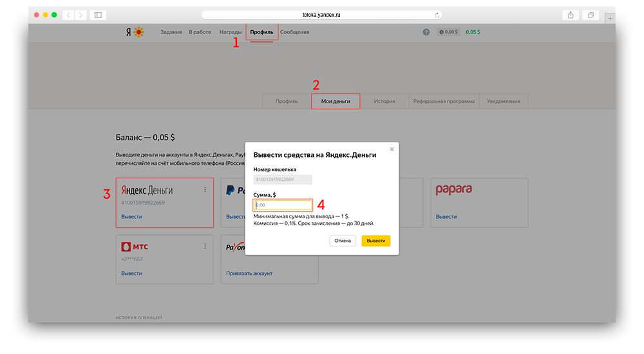
Task: Click the Яндекс Деньги logo
Action: coord(147,191)
